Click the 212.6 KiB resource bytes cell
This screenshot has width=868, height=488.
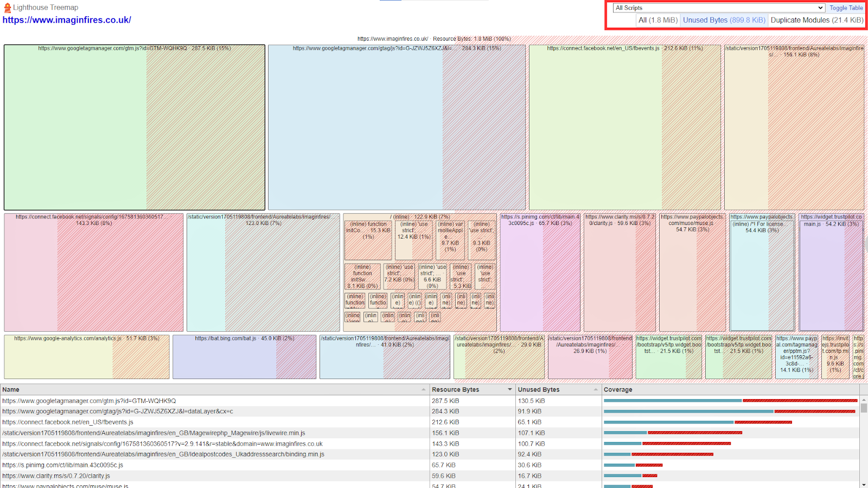[473, 422]
